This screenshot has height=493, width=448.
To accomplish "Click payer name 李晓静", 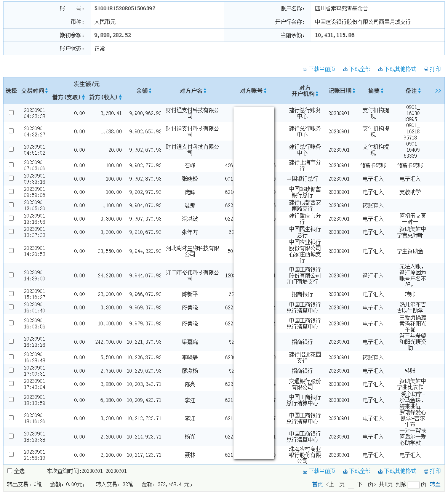I will (x=190, y=357).
